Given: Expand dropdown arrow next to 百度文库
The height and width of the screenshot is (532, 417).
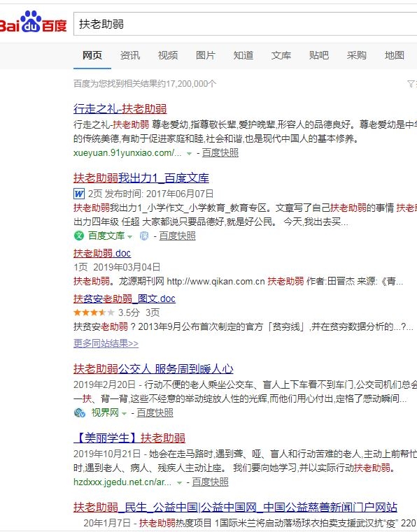Looking at the screenshot, I should 129,237.
